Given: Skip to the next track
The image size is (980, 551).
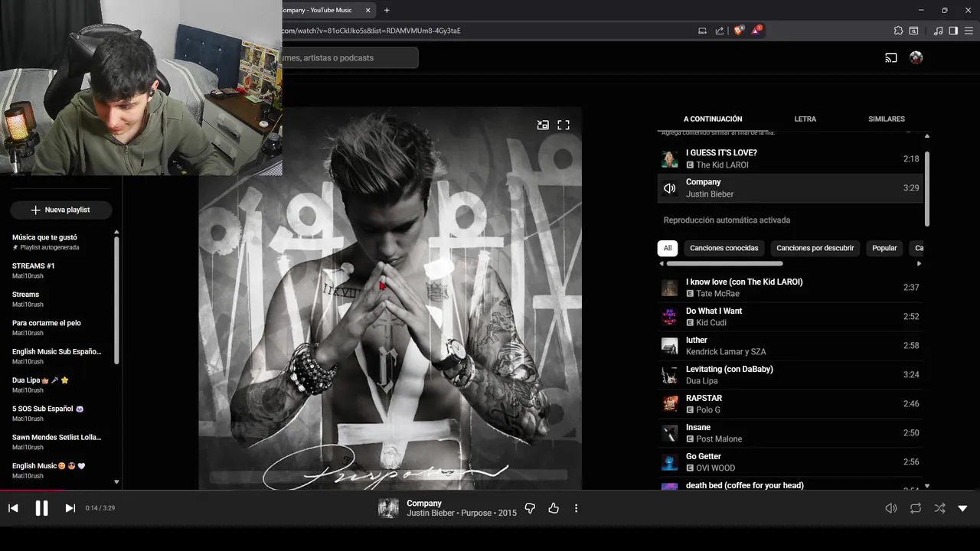Looking at the screenshot, I should 70,508.
